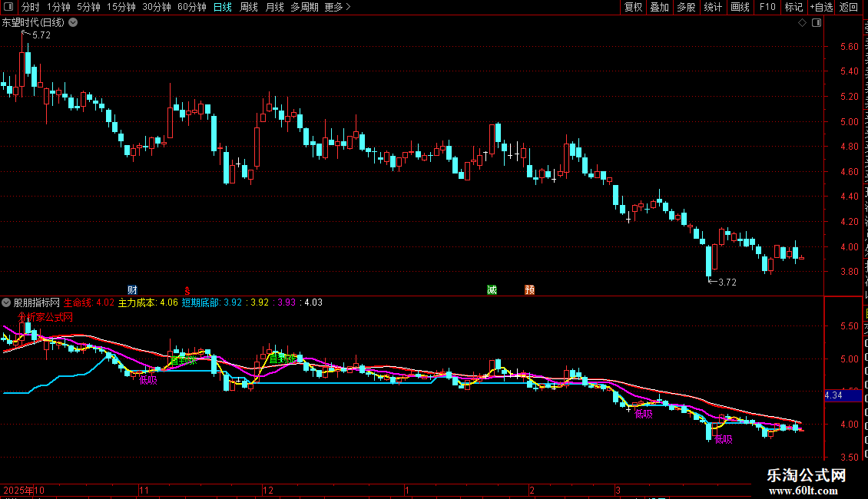Open the 财 financial marker icon
The width and height of the screenshot is (868, 499).
(x=132, y=290)
